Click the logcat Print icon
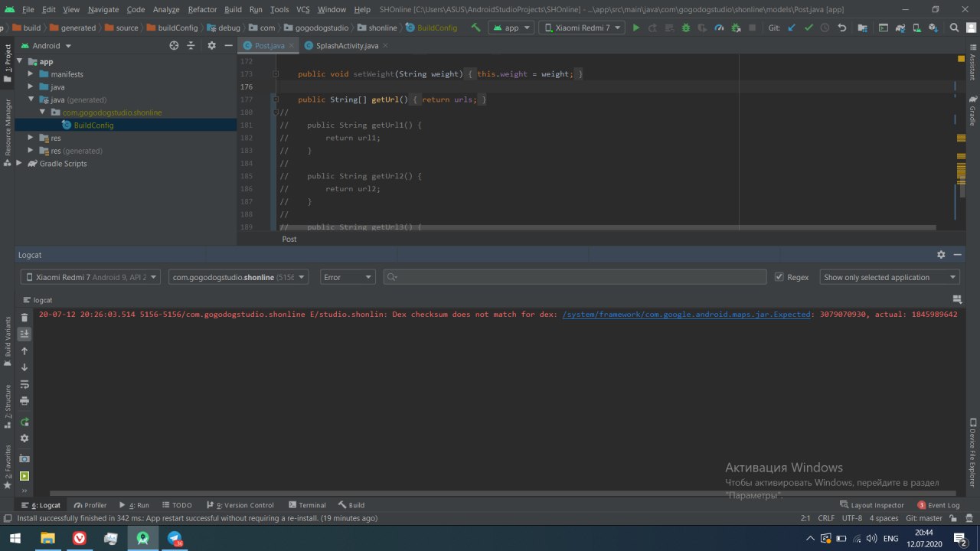The width and height of the screenshot is (980, 551). click(x=24, y=401)
